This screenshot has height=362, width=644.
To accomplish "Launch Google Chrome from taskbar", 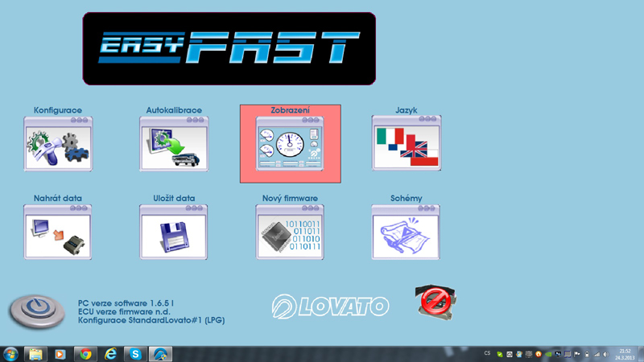I will click(85, 354).
